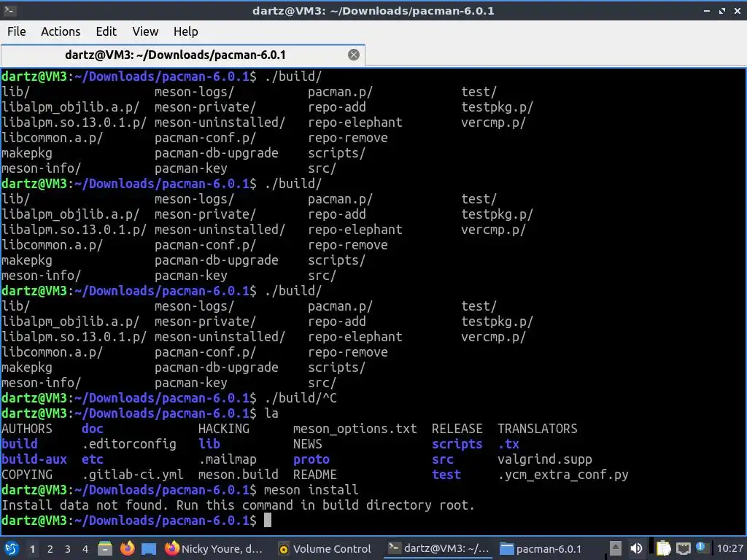Screen dimensions: 747x560
Task: Switch to the Nicky Youre Firefox window
Action: 214,548
